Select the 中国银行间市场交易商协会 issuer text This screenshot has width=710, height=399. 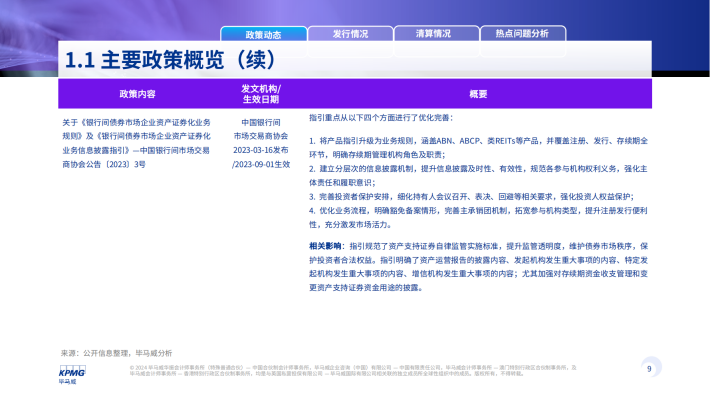point(261,129)
